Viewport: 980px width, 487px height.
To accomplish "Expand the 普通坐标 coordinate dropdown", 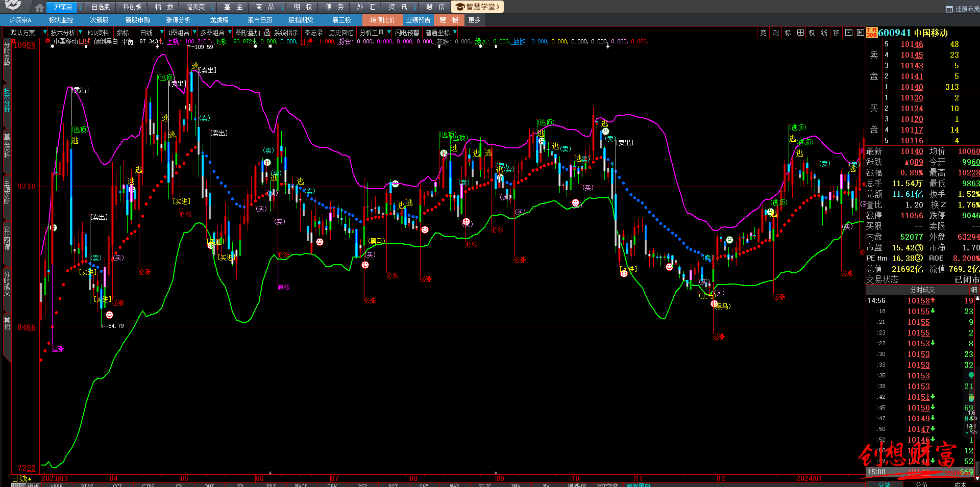I will (454, 32).
